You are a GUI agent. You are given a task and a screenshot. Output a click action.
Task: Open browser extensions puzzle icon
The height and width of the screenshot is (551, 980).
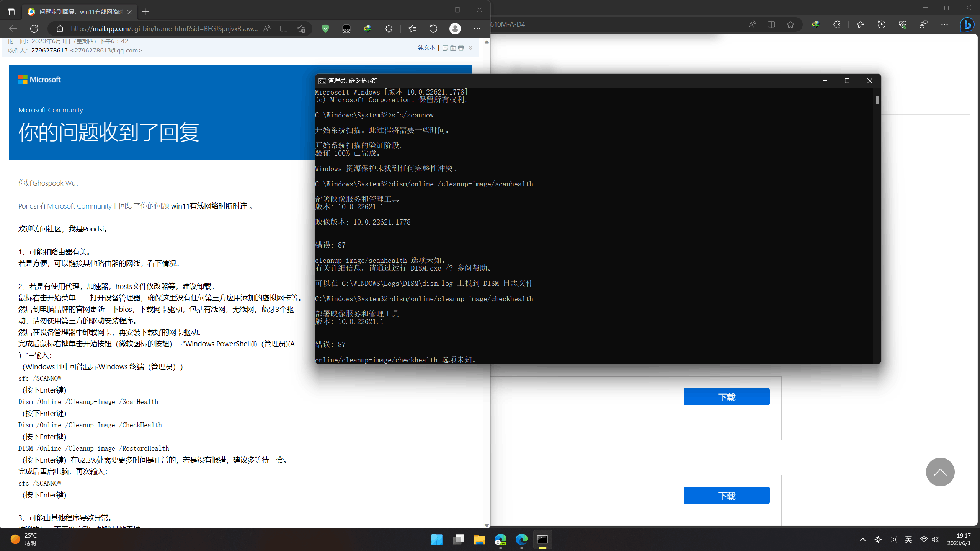[x=389, y=29]
